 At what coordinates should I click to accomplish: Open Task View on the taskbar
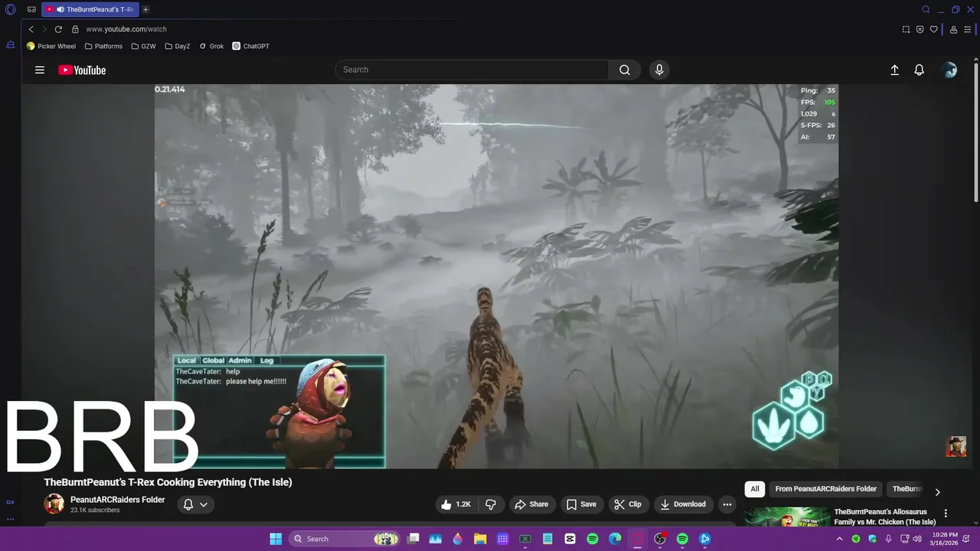413,539
